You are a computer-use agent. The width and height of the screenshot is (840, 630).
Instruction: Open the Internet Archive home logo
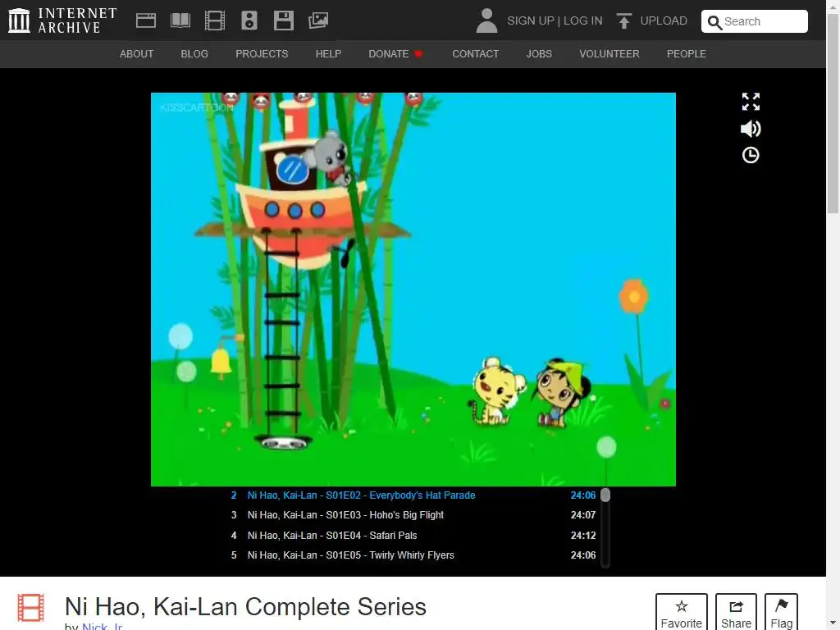click(62, 21)
